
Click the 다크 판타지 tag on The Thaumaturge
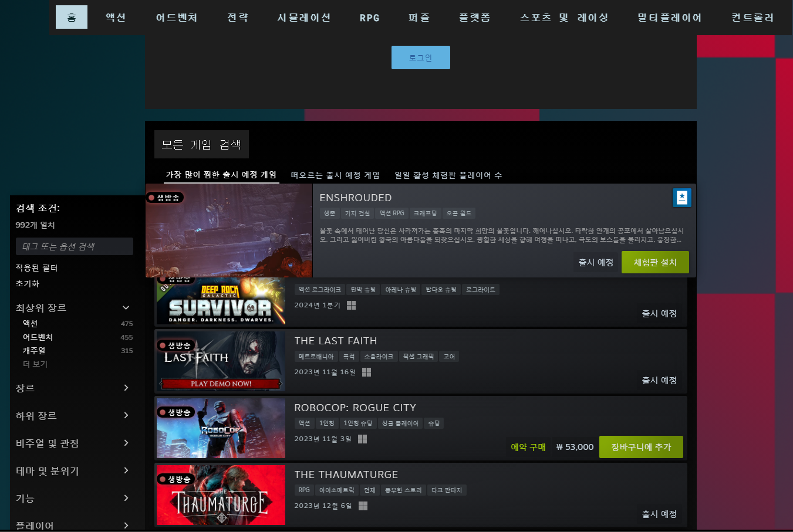tap(447, 490)
